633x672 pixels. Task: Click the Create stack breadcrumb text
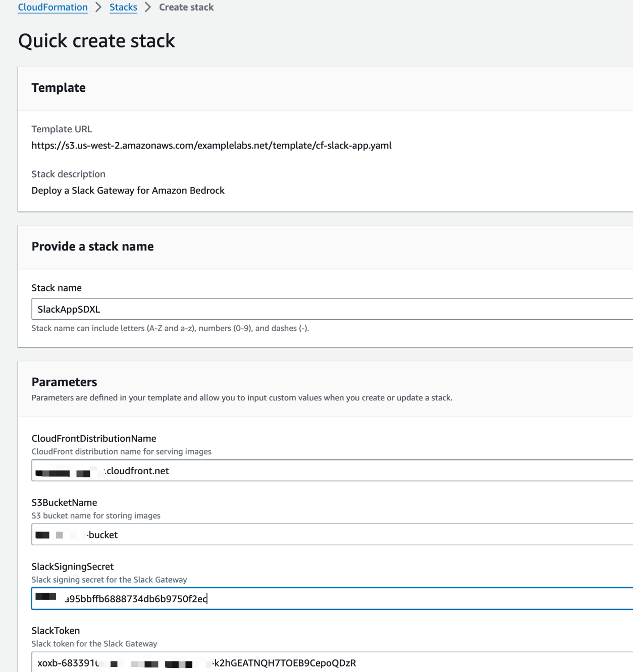[186, 7]
